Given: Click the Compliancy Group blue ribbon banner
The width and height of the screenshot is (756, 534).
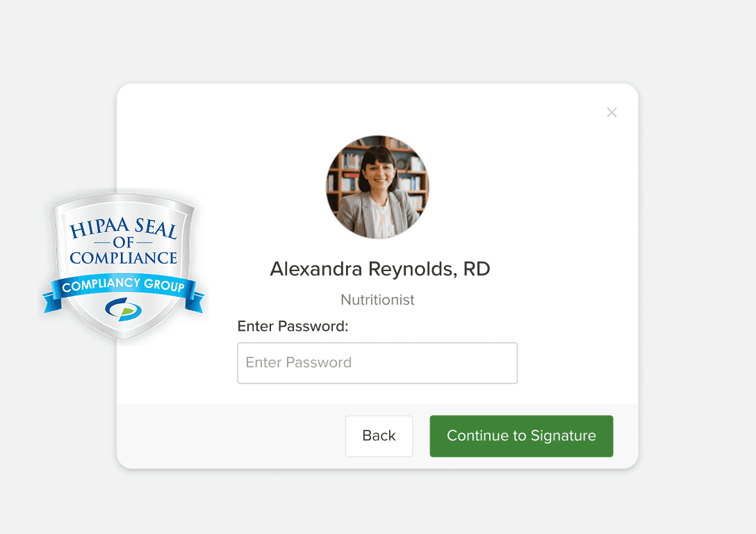Looking at the screenshot, I should tap(123, 284).
